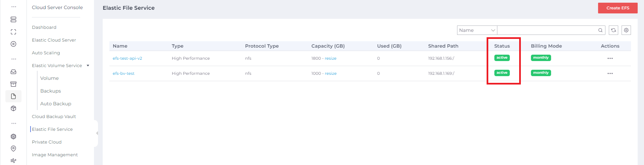Click active status badge for efs-bv-test
This screenshot has height=165, width=644.
(502, 73)
